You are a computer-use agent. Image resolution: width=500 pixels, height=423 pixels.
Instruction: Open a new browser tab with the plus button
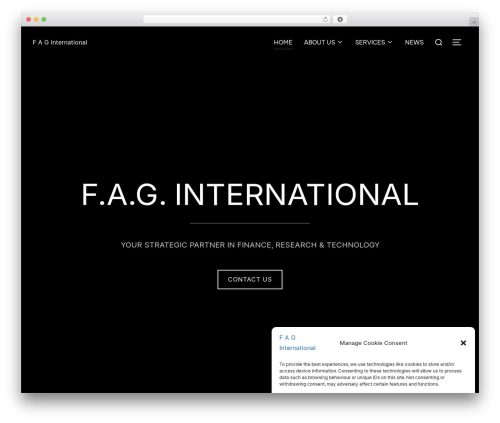pyautogui.click(x=474, y=22)
